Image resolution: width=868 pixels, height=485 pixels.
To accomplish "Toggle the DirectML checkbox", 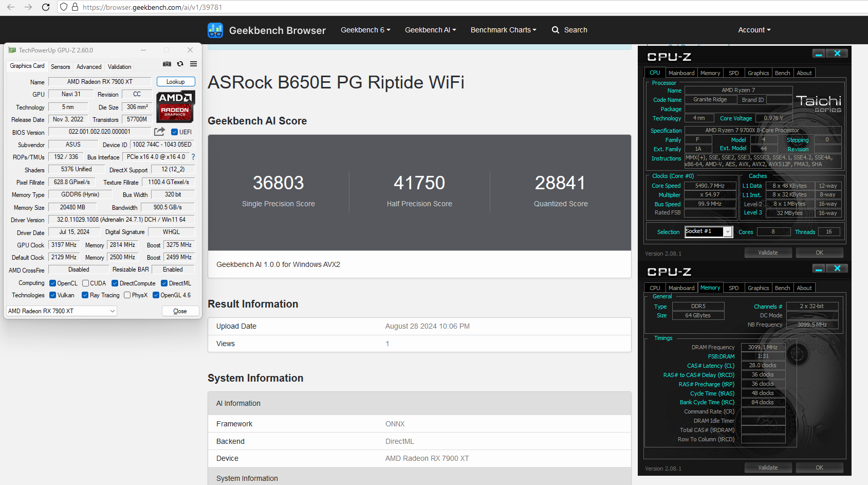I will click(164, 283).
